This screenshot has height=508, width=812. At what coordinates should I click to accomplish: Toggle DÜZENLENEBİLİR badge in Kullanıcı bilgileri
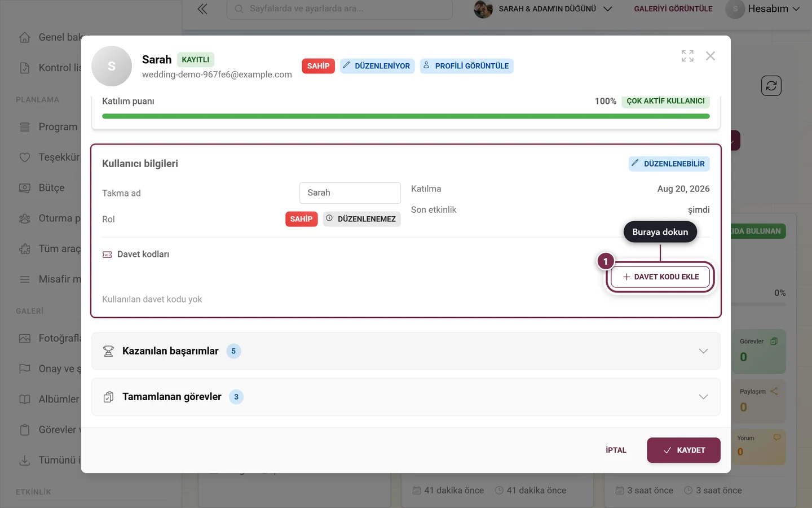point(669,164)
